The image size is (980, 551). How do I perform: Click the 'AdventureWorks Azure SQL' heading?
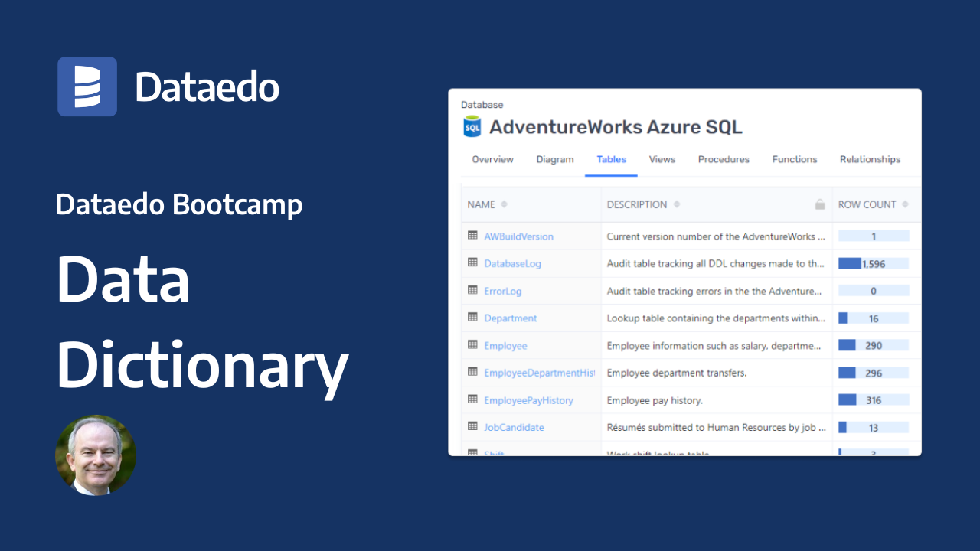pos(616,127)
